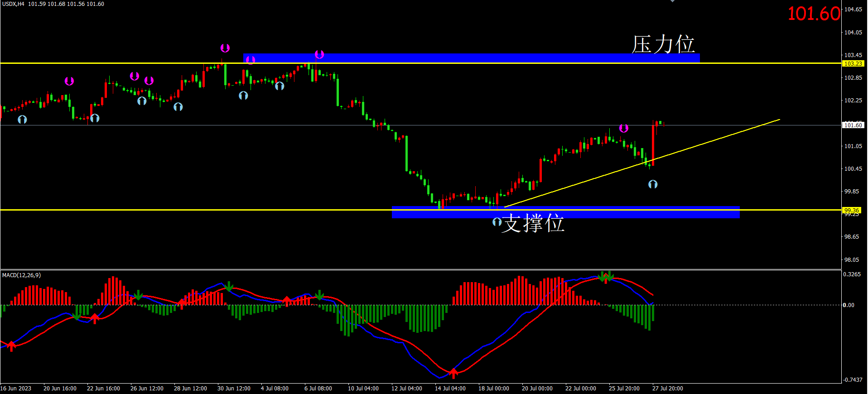Select the leftmost red arrow in the MACD panel
This screenshot has height=394, width=868.
click(12, 346)
